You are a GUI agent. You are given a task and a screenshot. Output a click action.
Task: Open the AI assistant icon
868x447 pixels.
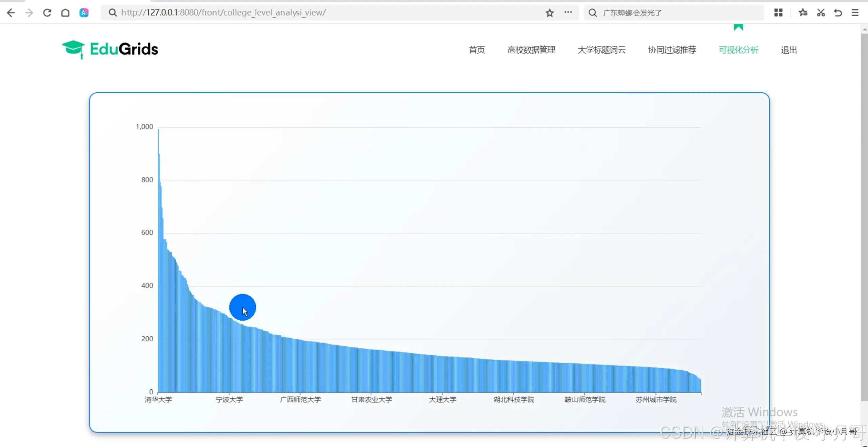pyautogui.click(x=84, y=13)
